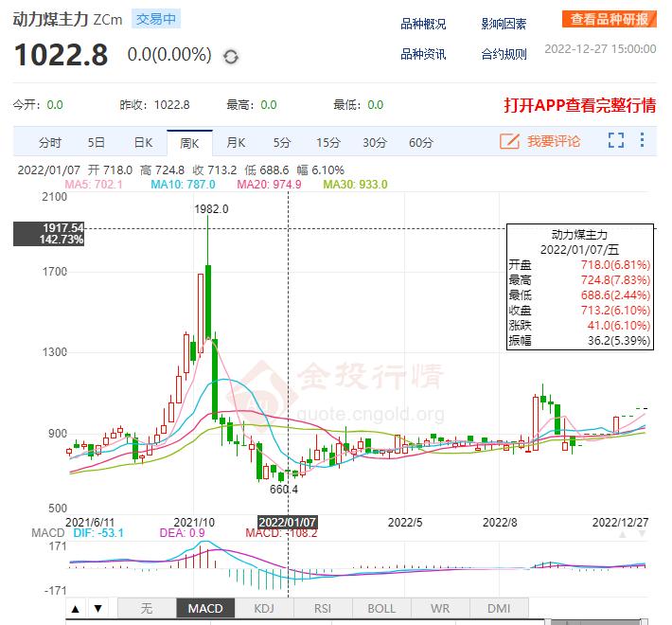The image size is (672, 625).
Task: Open 合约规则 link
Action: (x=504, y=54)
